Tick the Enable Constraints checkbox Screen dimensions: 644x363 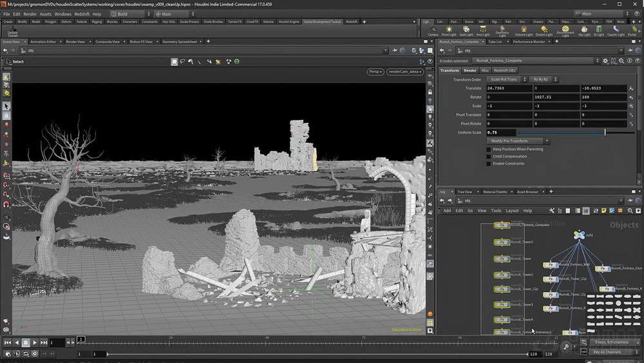[488, 163]
